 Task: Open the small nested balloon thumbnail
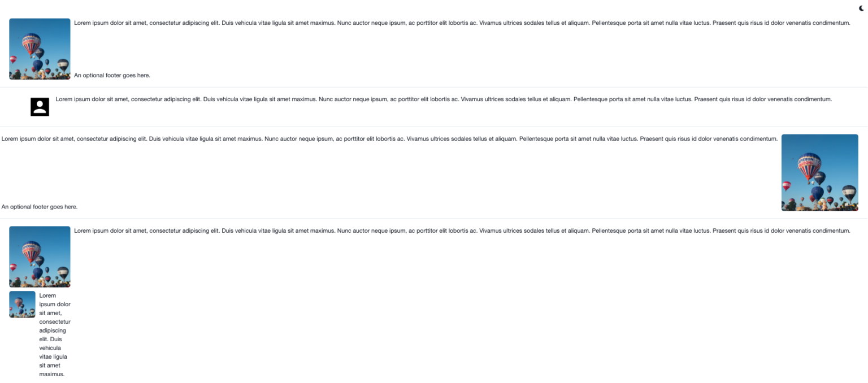click(x=22, y=304)
